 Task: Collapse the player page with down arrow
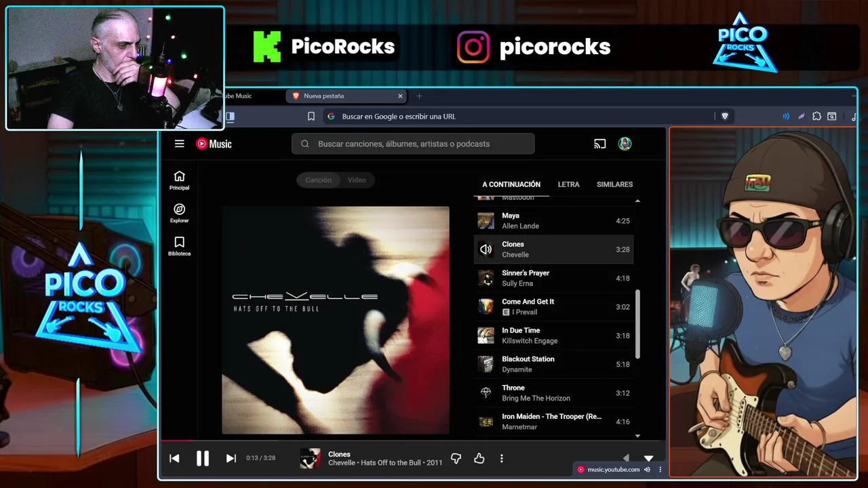click(x=648, y=458)
